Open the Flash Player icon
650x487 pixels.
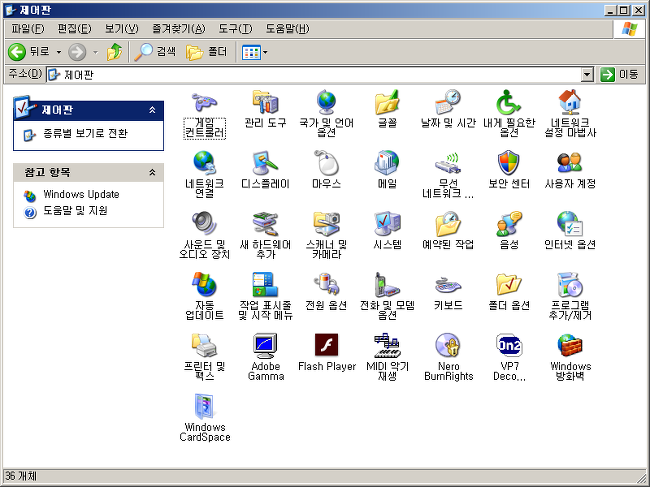[326, 346]
